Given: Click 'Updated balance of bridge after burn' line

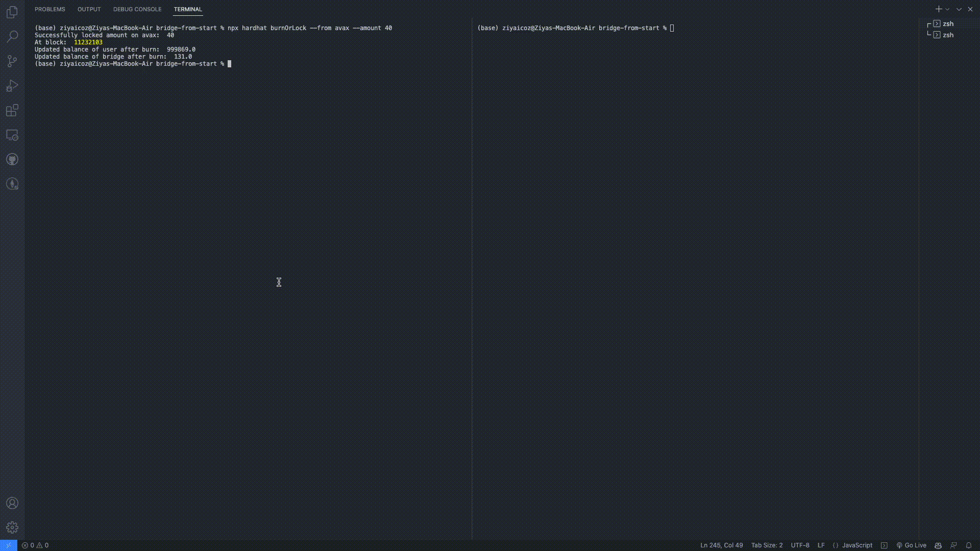Looking at the screenshot, I should pos(113,57).
